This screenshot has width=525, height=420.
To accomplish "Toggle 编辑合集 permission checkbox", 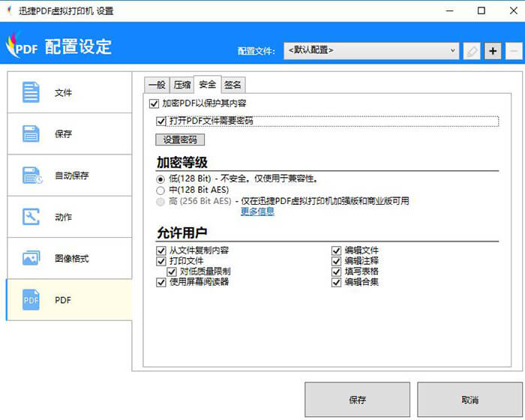I will pyautogui.click(x=336, y=282).
